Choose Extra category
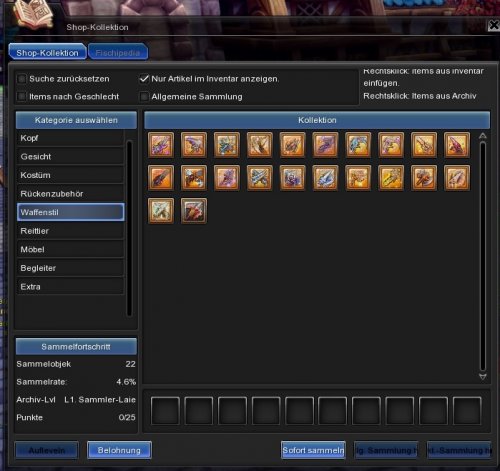Screen dimensions: 500x471 pos(70,287)
